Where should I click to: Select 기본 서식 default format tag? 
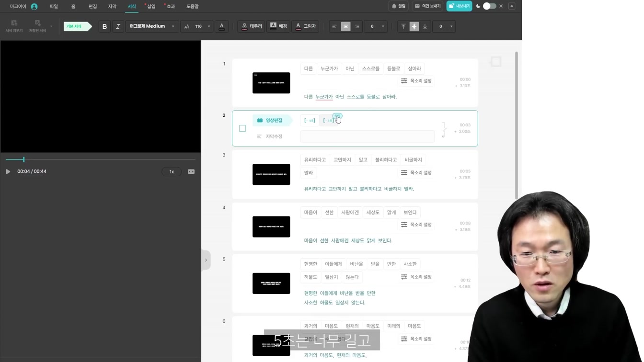(77, 26)
